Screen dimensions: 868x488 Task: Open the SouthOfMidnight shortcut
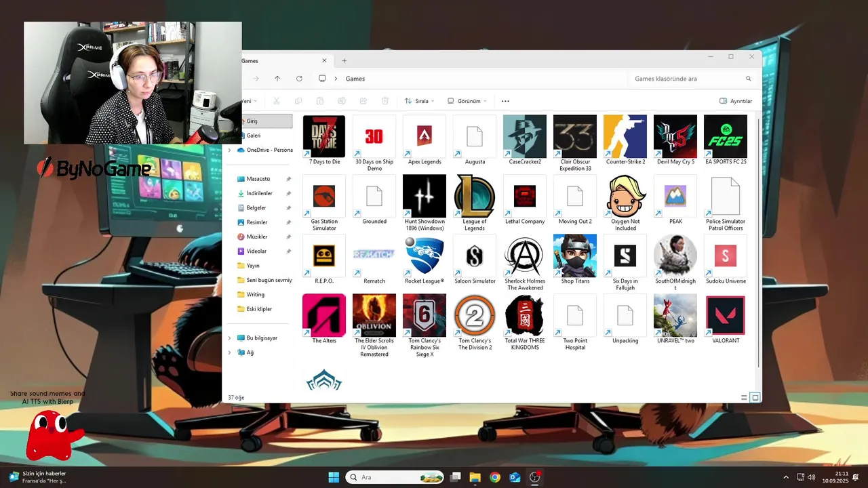[x=675, y=256]
